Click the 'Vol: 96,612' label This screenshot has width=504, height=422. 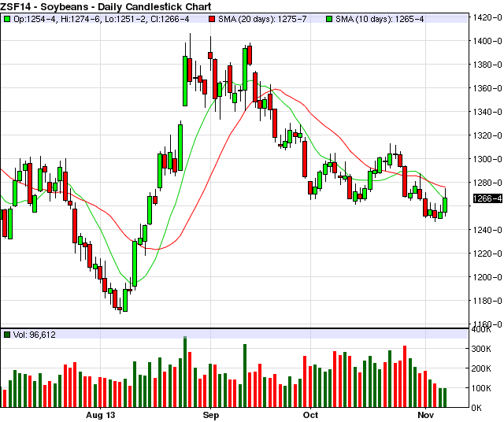pos(35,335)
